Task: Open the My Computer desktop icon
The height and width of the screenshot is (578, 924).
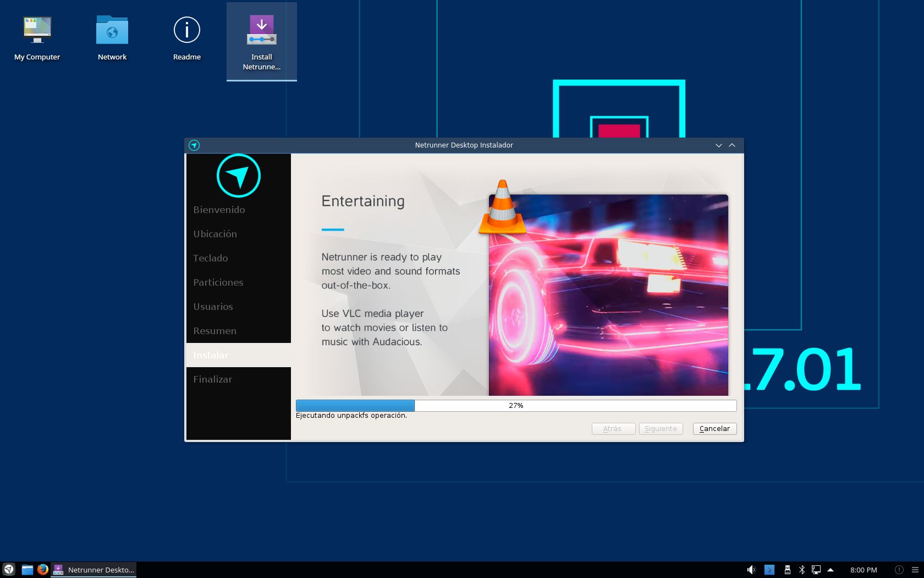Action: (37, 39)
